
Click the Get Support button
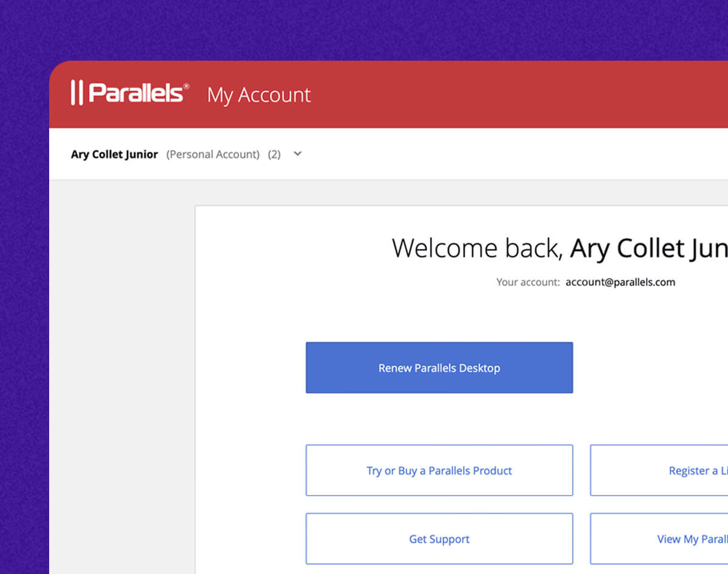[439, 539]
